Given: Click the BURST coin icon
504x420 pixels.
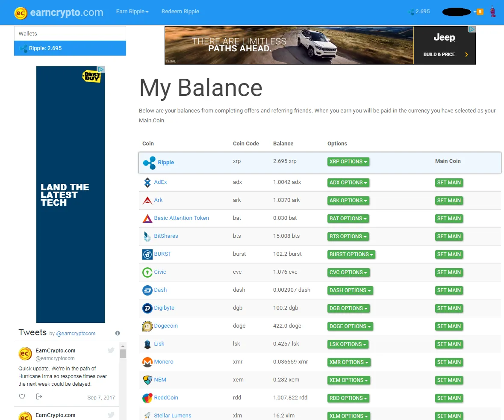Looking at the screenshot, I should pyautogui.click(x=147, y=254).
